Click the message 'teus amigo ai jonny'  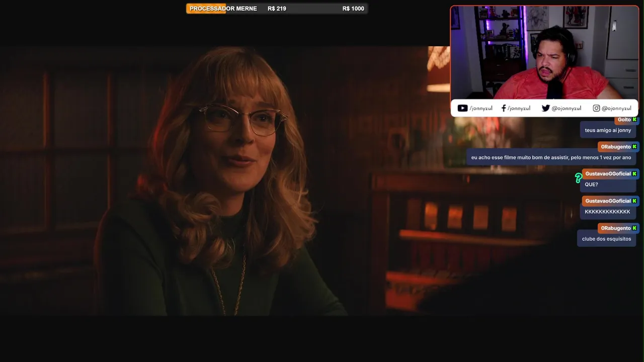tap(608, 130)
